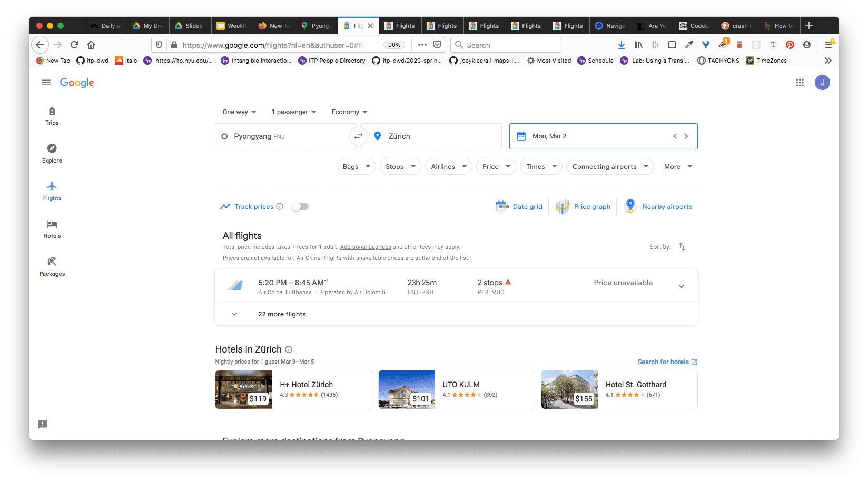Switch to the Slides browser tab
The image size is (868, 482).
click(190, 26)
